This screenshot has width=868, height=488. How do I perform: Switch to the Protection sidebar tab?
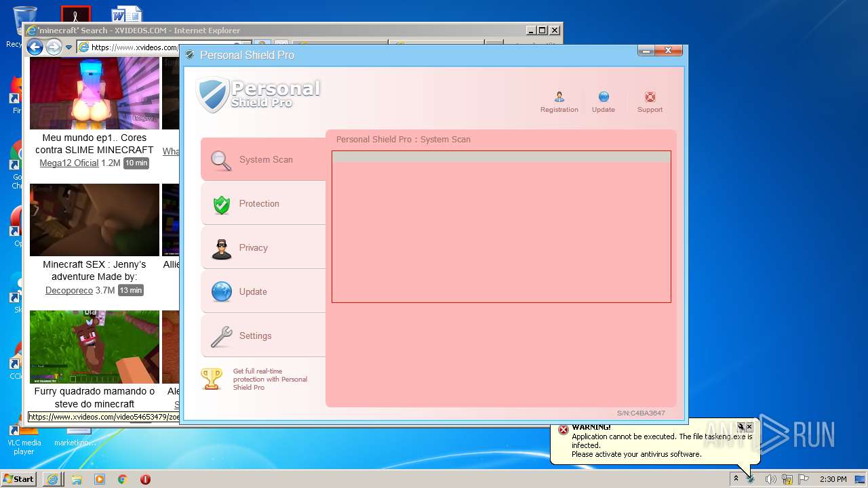pyautogui.click(x=263, y=203)
